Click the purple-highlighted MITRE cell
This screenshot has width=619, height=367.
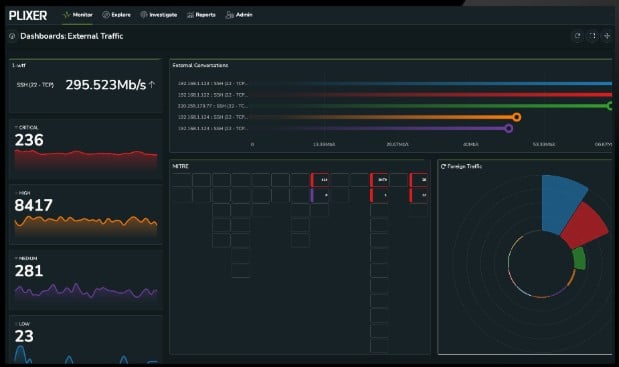pyautogui.click(x=320, y=195)
